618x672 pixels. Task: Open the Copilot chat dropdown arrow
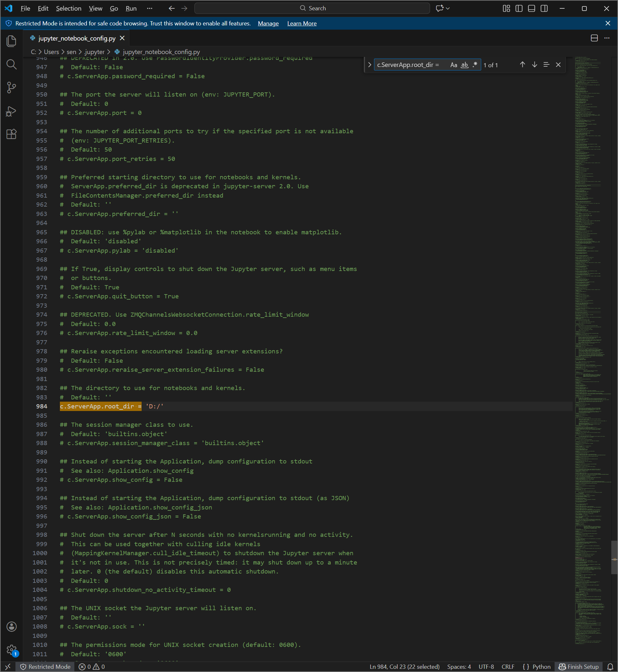point(448,8)
